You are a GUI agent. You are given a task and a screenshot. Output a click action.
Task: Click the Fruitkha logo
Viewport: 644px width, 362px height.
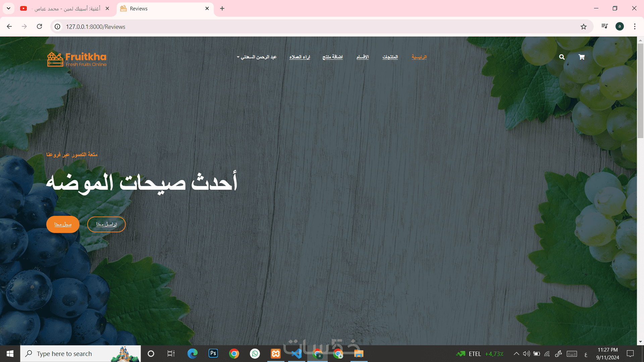click(77, 59)
